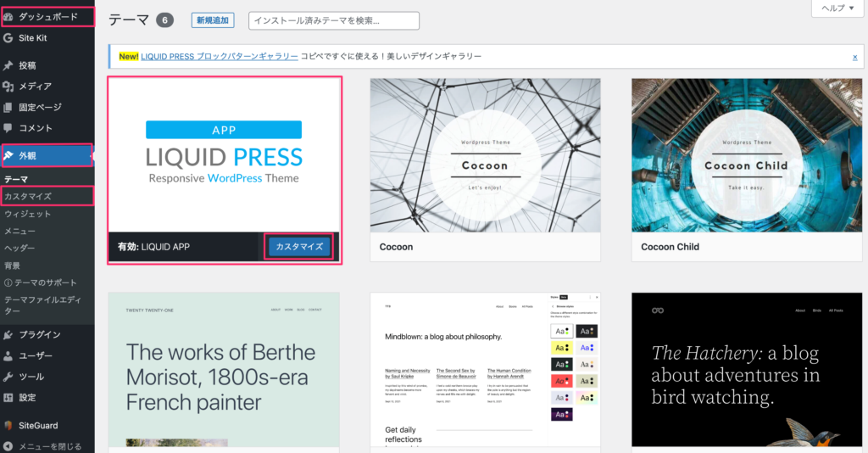868x453 pixels.
Task: Follow LIQUID PRESS ブロックパターンギャラリー link
Action: [220, 57]
